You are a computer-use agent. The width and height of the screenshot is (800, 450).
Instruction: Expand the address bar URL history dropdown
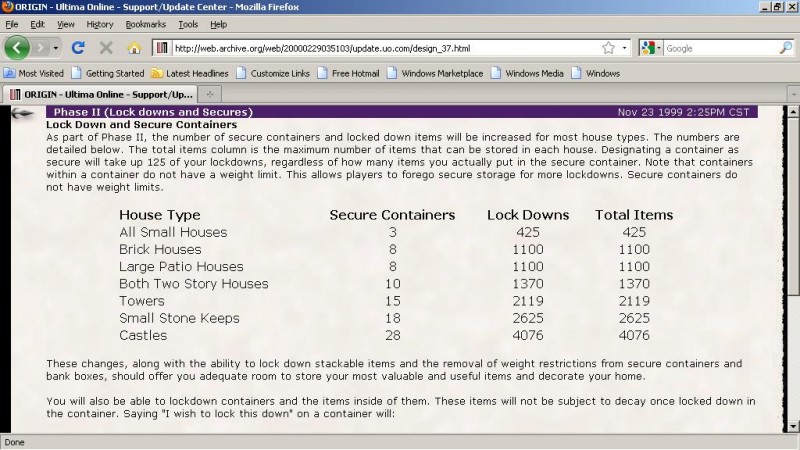(624, 48)
